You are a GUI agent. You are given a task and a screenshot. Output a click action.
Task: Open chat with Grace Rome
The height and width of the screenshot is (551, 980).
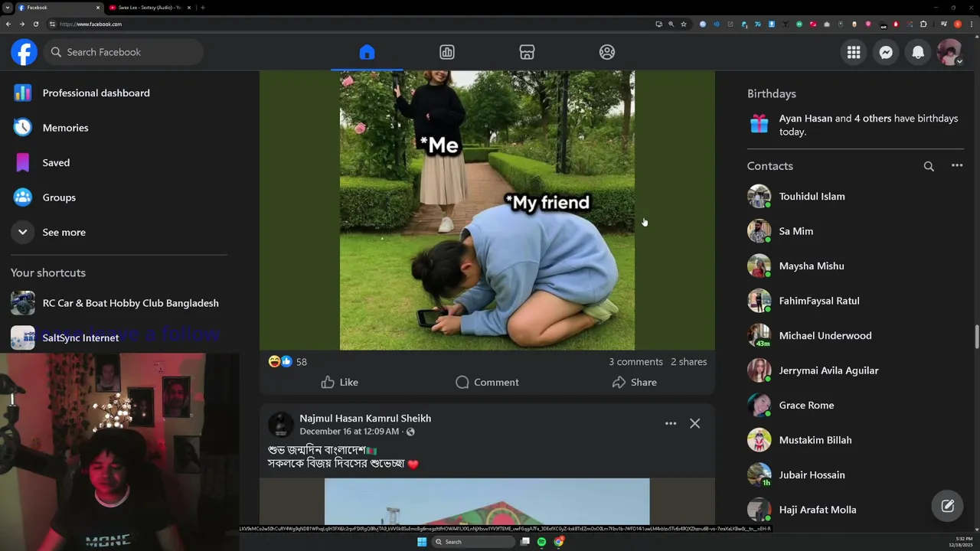(x=855, y=406)
